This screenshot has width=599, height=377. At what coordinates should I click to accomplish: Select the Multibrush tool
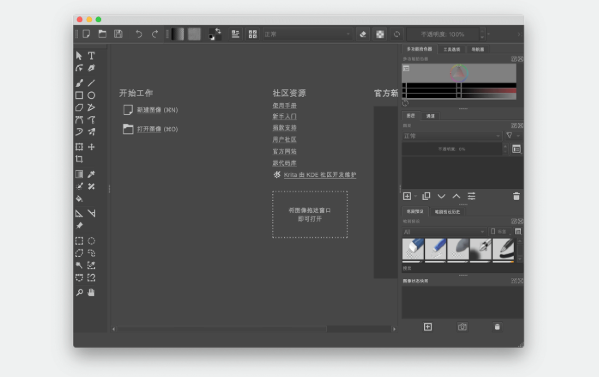(x=91, y=132)
